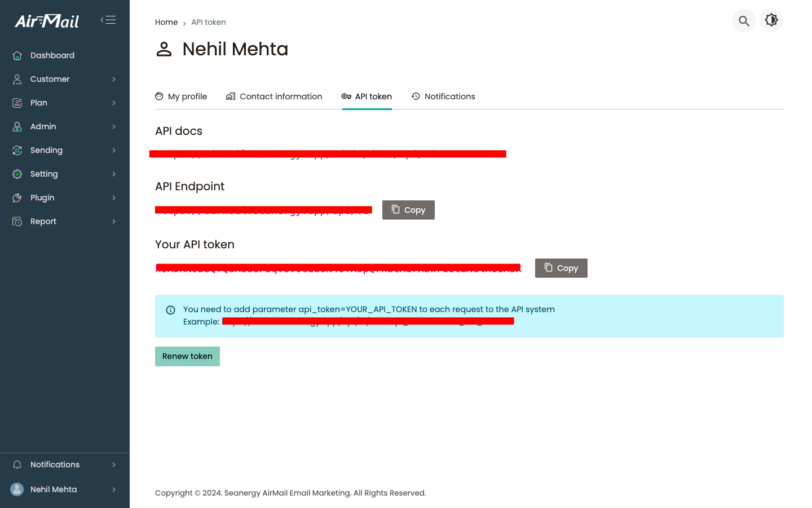Copy your API token

pyautogui.click(x=561, y=268)
